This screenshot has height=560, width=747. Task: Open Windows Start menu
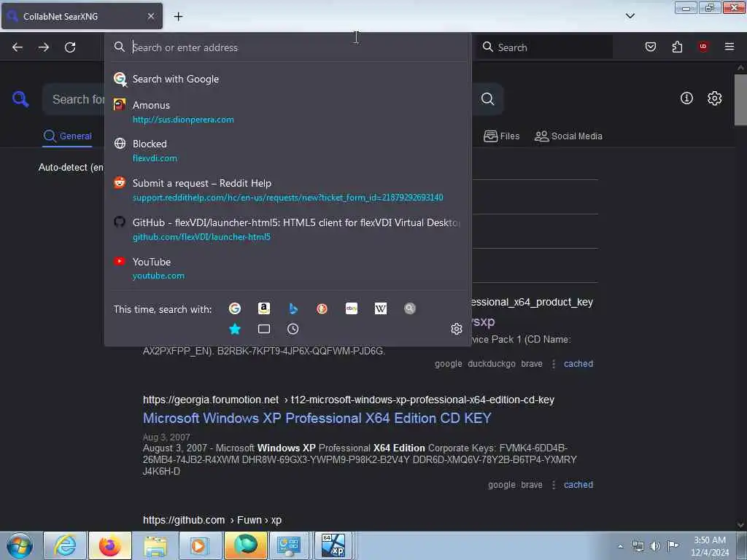pyautogui.click(x=20, y=545)
